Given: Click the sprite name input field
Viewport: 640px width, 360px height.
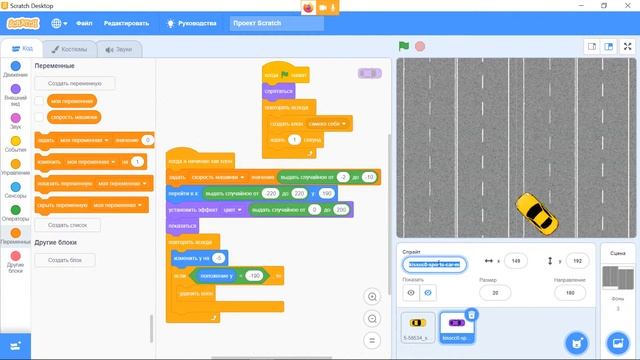Looking at the screenshot, I should click(x=434, y=264).
